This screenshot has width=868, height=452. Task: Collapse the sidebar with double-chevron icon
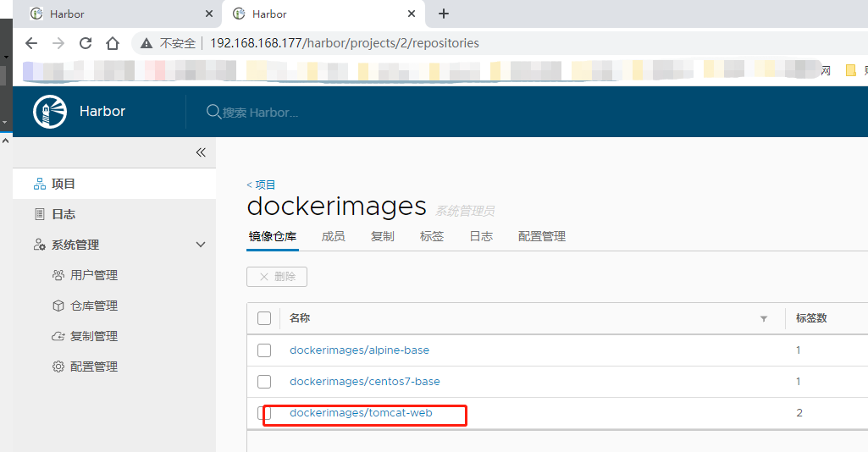click(201, 152)
